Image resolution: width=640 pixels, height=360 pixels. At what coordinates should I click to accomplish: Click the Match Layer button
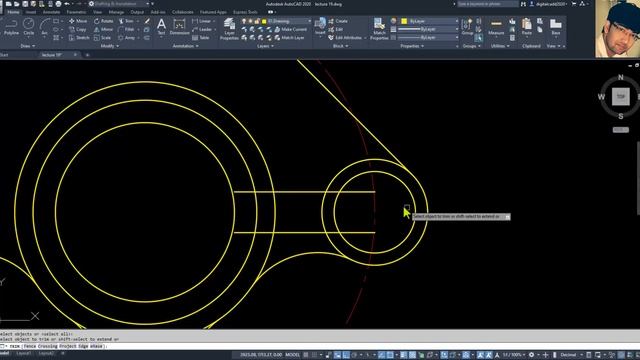tap(290, 38)
